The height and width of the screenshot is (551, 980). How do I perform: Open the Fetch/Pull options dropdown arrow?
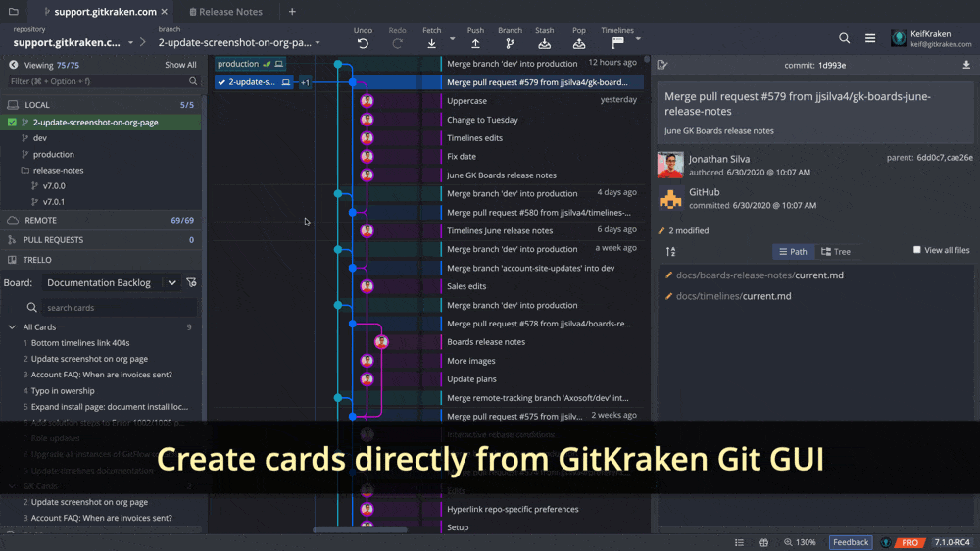[453, 39]
